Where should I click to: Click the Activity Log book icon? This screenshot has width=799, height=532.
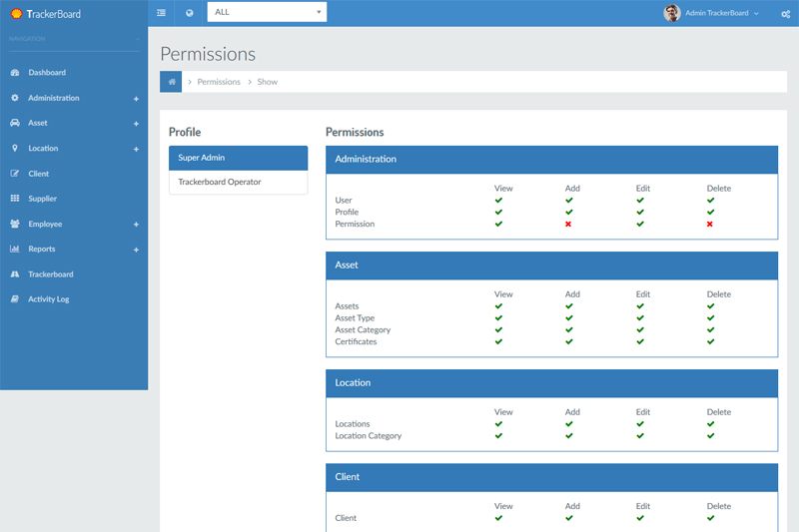[15, 299]
